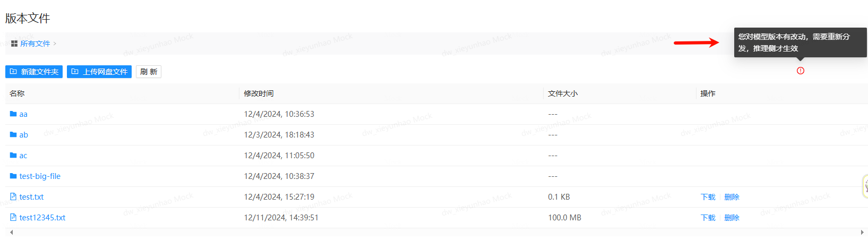The width and height of the screenshot is (868, 240).
Task: Click the folder icon beside ab
Action: point(13,135)
